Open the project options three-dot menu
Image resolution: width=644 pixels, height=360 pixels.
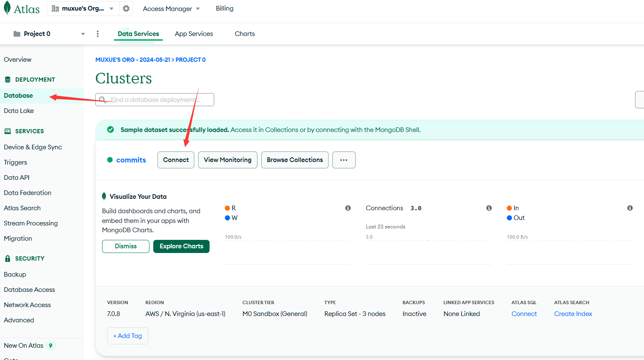tap(98, 34)
